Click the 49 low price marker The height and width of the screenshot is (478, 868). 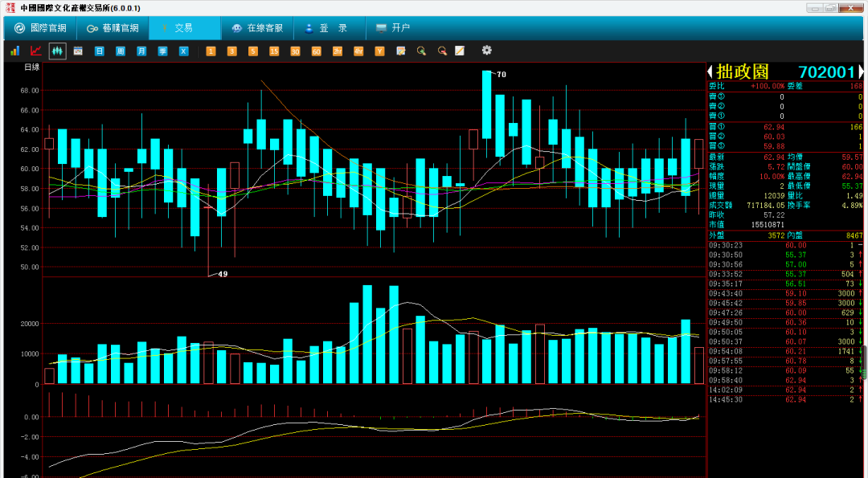223,274
